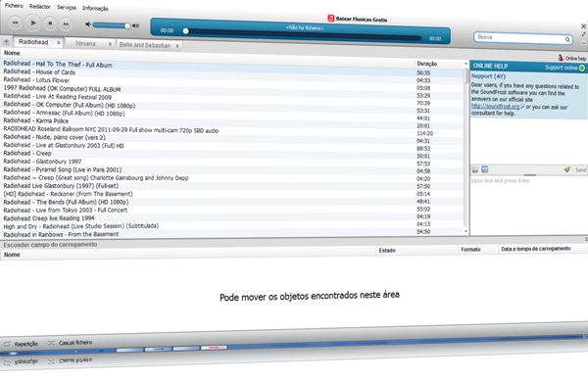Select Radiohead - Creep row
The height and width of the screenshot is (379, 588).
[232, 154]
